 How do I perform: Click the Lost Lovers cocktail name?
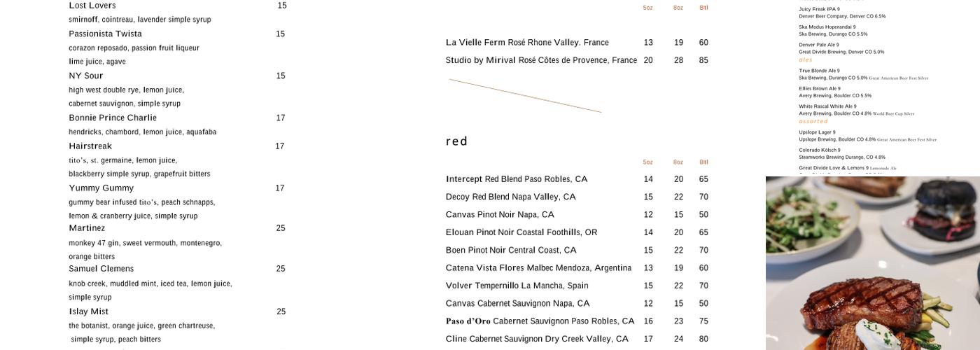(92, 6)
